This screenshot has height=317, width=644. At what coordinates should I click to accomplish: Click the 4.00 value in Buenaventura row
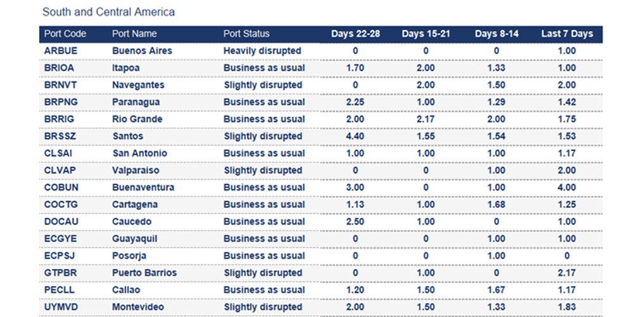(567, 188)
